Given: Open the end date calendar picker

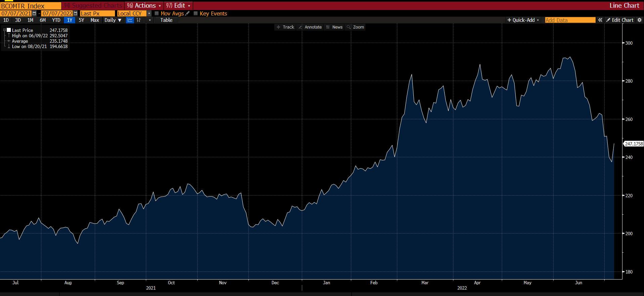Looking at the screenshot, I should pyautogui.click(x=75, y=13).
